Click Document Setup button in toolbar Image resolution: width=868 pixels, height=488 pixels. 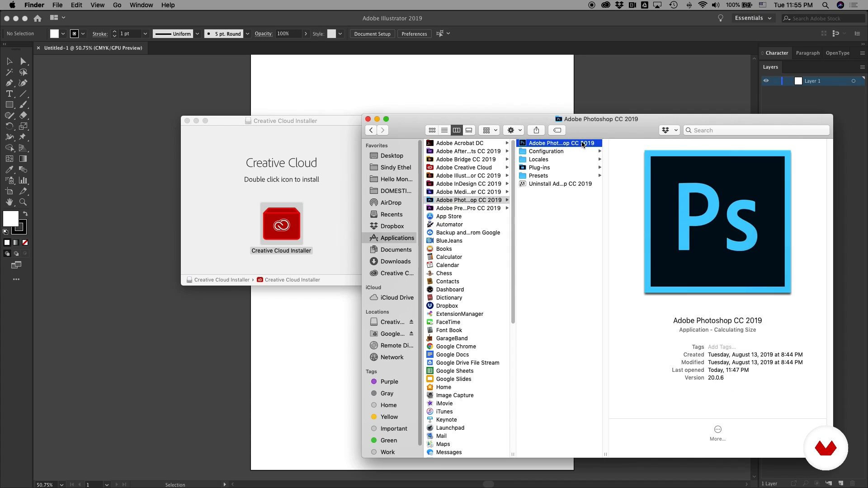pyautogui.click(x=372, y=33)
